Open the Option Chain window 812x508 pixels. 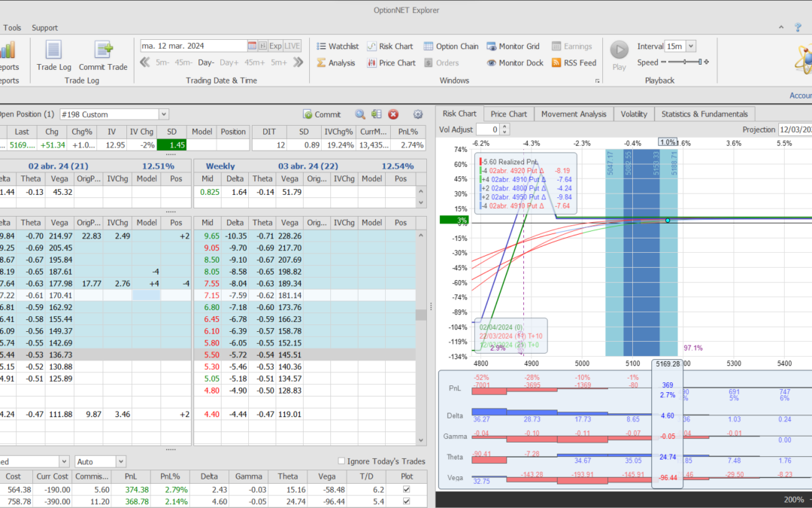click(451, 46)
